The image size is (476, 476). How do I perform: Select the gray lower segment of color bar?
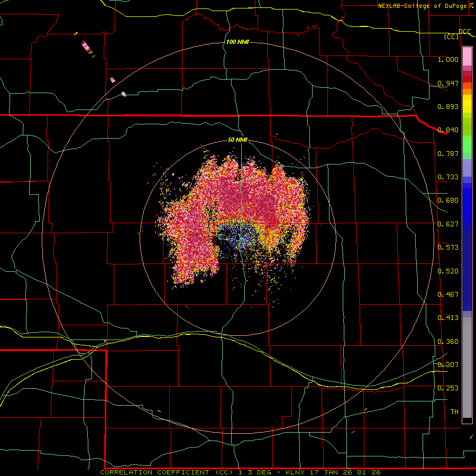coord(467,368)
